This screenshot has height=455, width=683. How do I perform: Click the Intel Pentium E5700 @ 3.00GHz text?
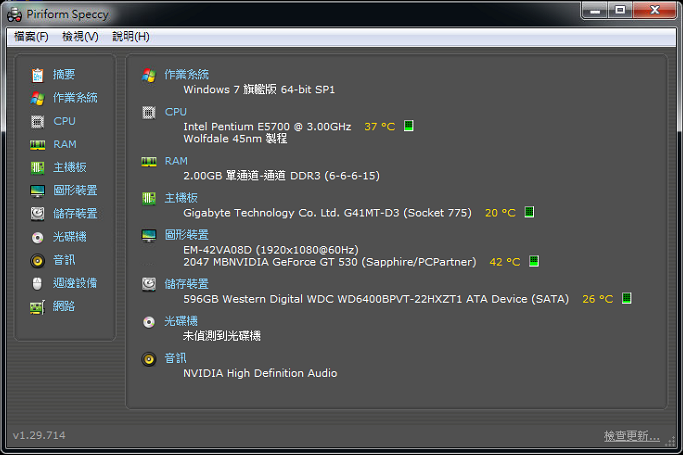point(267,127)
